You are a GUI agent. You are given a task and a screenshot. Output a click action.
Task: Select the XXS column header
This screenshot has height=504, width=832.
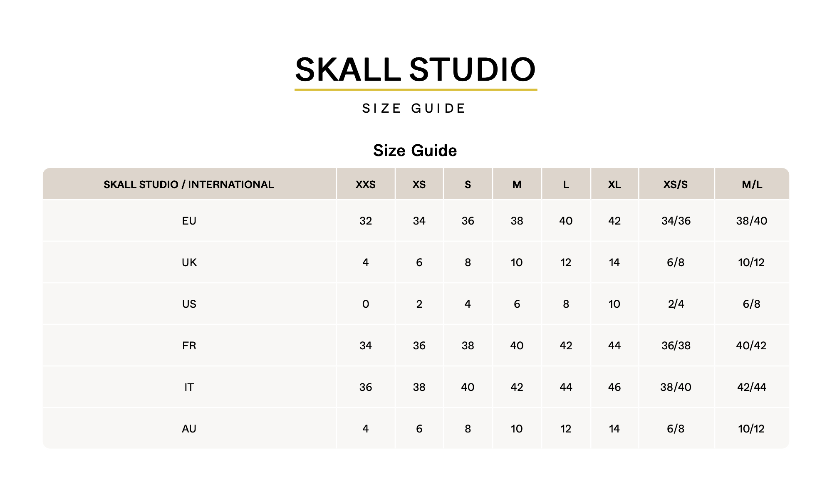365,184
